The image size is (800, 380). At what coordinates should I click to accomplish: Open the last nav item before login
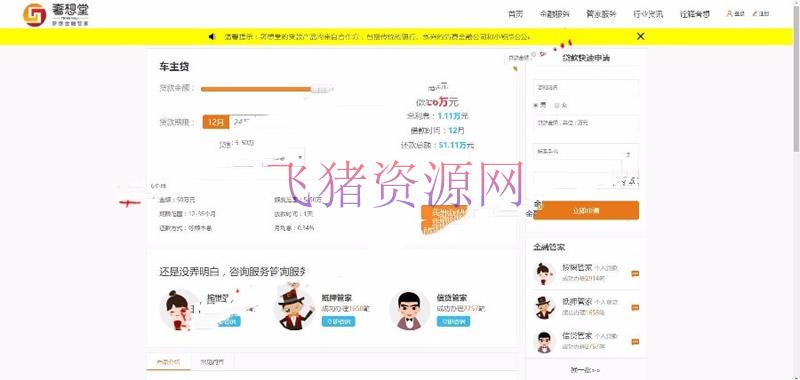coord(694,14)
